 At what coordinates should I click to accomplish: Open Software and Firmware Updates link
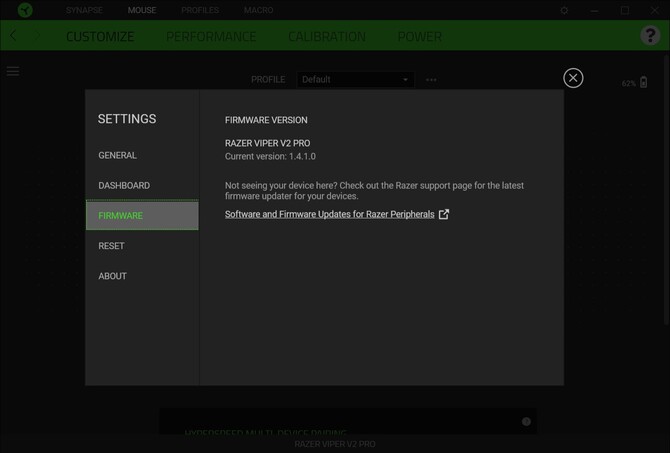329,214
